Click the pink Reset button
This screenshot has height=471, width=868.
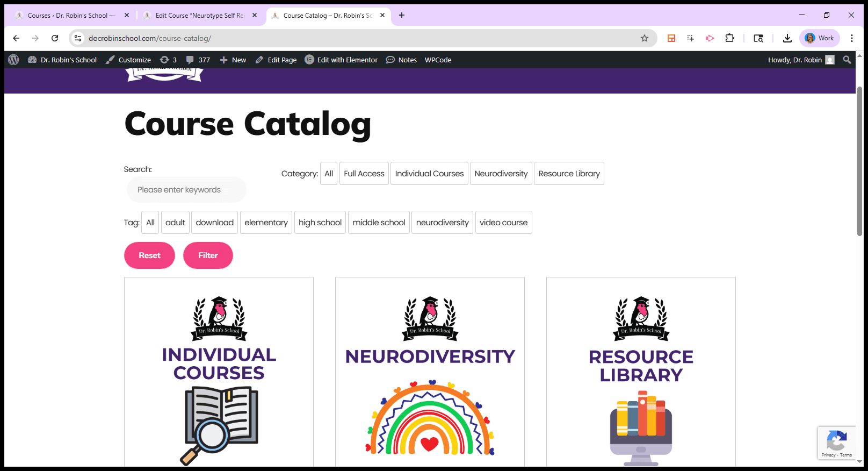pos(149,255)
